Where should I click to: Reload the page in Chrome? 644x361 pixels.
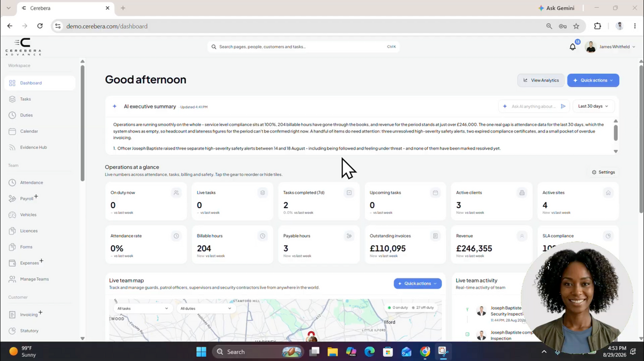(40, 26)
